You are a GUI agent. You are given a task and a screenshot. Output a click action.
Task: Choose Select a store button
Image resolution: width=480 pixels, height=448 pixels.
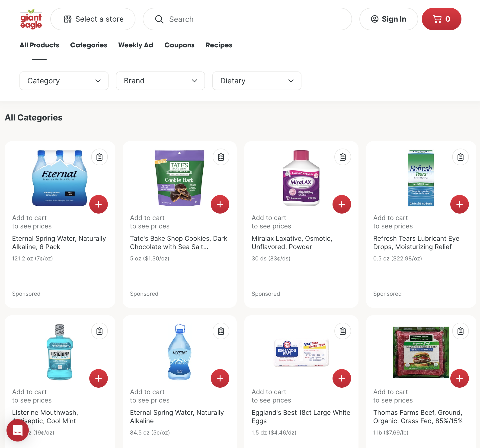click(93, 19)
